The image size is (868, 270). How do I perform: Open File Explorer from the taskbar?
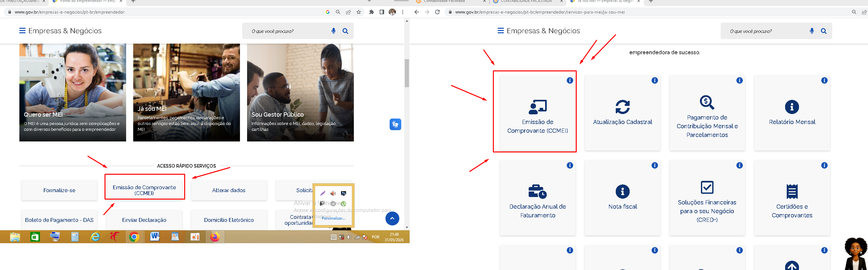pos(15,237)
